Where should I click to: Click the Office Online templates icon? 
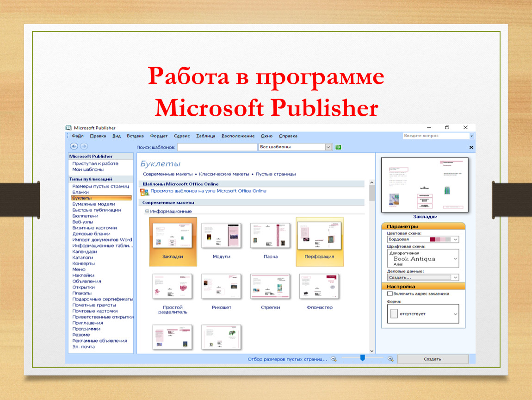(x=144, y=192)
